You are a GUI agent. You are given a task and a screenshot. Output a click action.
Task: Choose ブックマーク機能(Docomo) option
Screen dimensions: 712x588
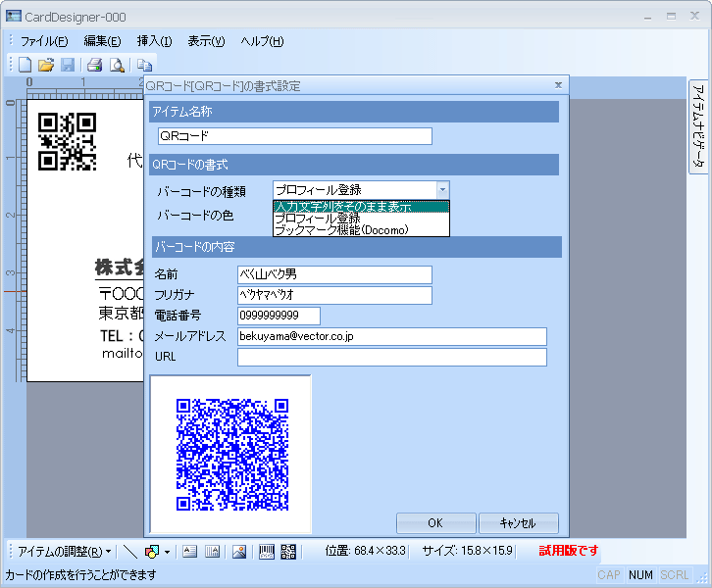pos(361,230)
